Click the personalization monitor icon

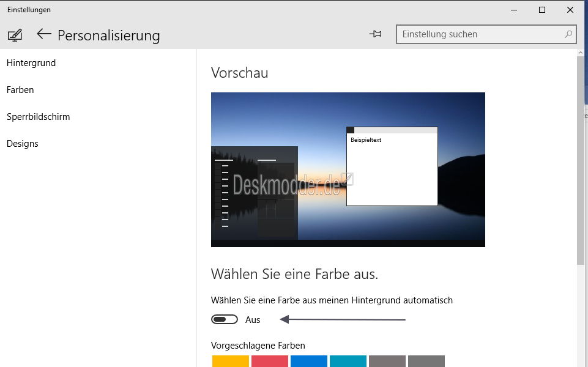point(15,35)
